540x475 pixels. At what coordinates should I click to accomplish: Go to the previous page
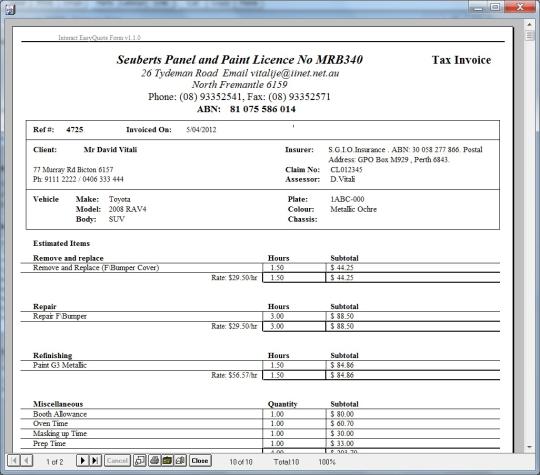(x=27, y=461)
